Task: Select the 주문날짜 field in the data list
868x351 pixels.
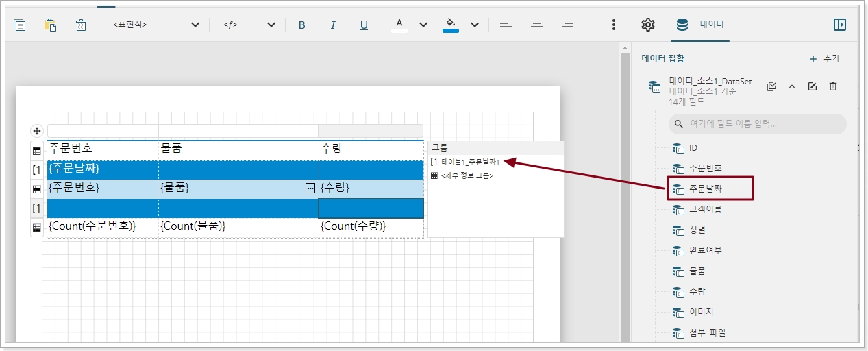Action: 705,189
